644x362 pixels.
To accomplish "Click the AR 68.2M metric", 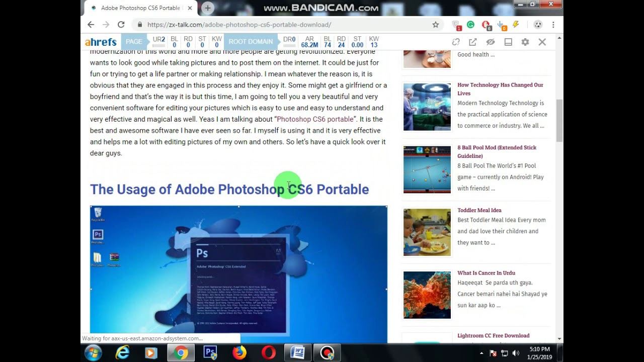I will 309,42.
